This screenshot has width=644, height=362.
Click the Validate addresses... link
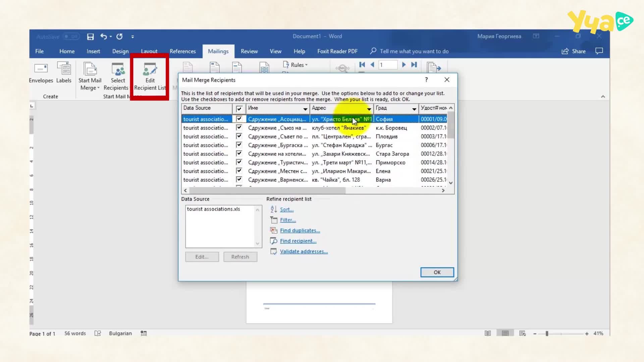[x=304, y=251]
